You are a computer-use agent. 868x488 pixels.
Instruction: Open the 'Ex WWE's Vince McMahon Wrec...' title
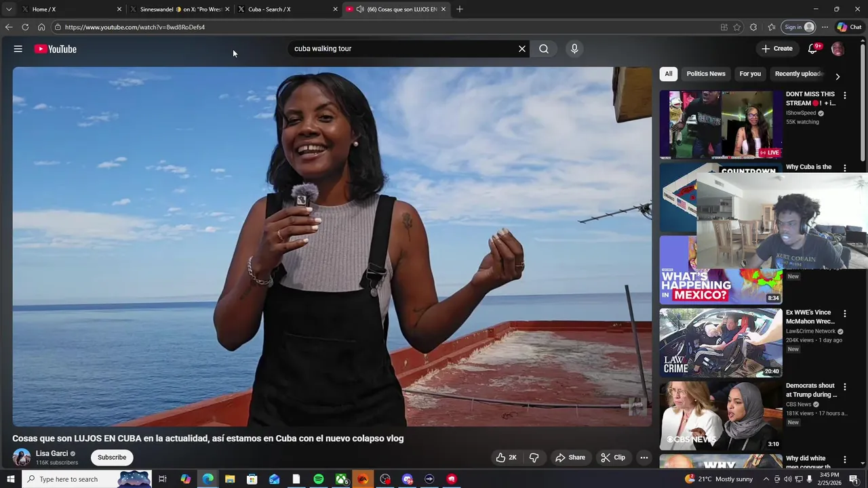(x=810, y=317)
